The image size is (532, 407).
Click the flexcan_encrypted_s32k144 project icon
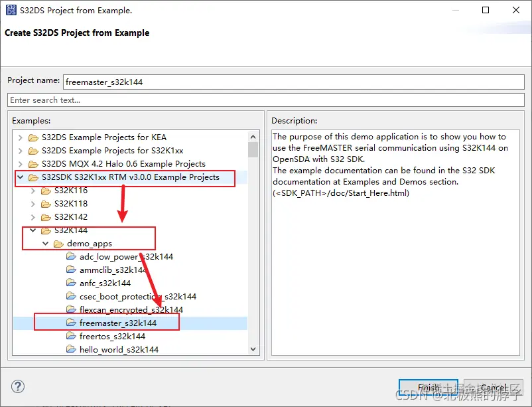[71, 309]
